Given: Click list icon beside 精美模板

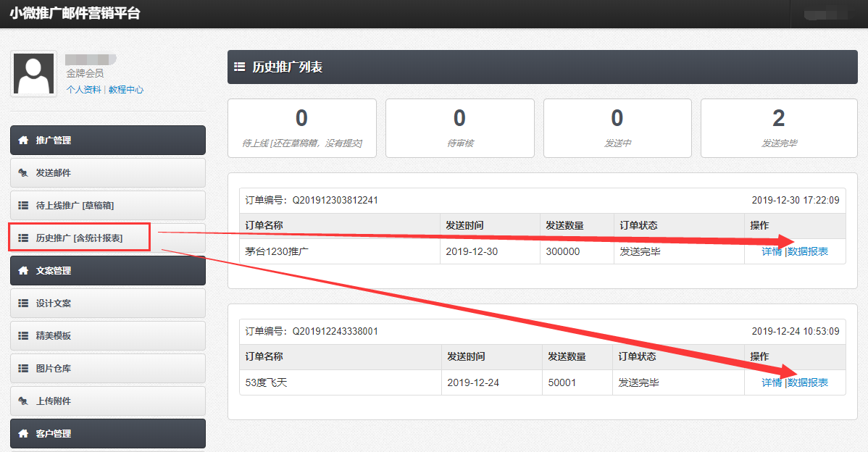Looking at the screenshot, I should pyautogui.click(x=23, y=336).
